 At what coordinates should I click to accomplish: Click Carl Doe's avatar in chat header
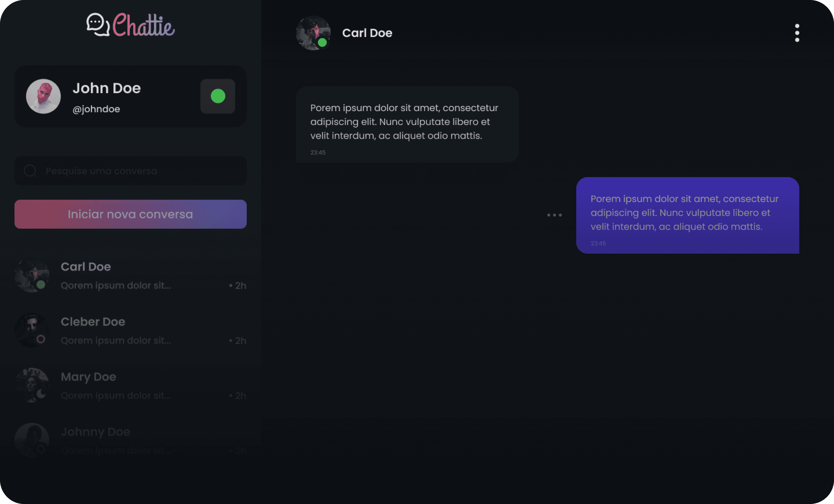point(313,33)
